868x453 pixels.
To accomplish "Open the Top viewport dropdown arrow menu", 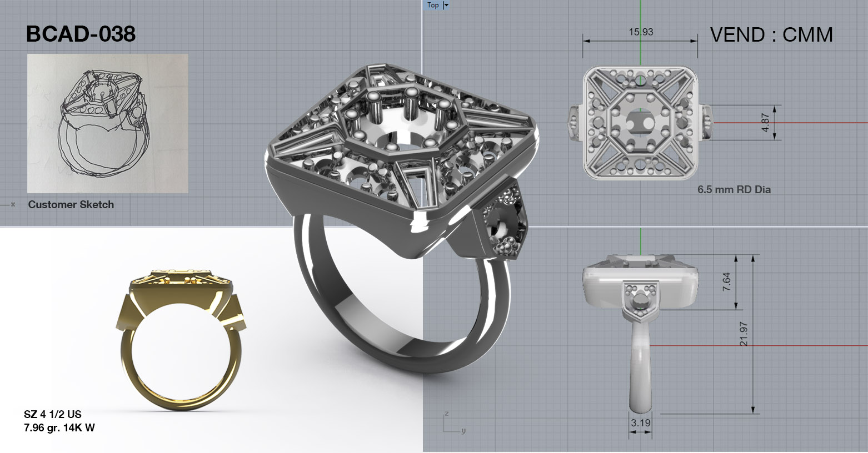I will point(446,5).
